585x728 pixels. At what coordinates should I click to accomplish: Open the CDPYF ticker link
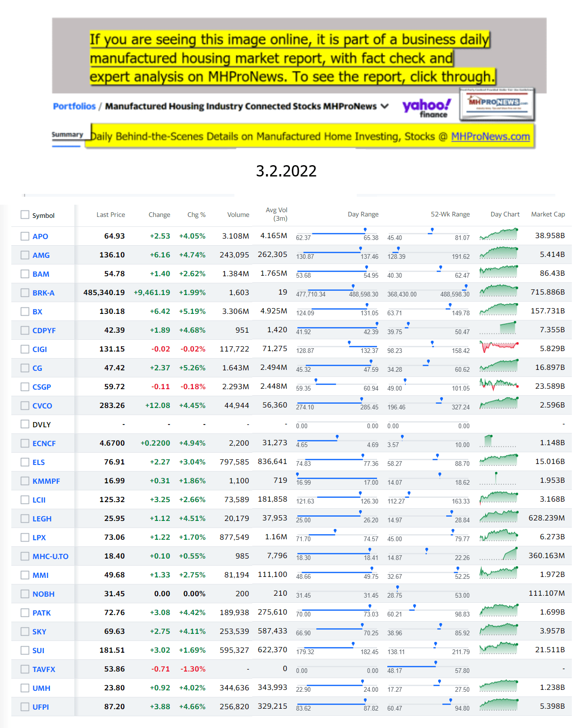pyautogui.click(x=44, y=330)
